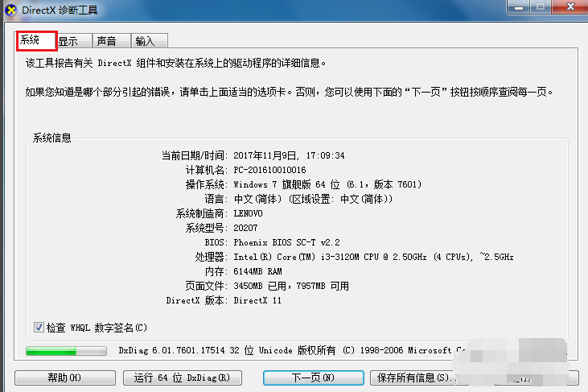Select the page file value 3450MB 已用

[x=291, y=286]
